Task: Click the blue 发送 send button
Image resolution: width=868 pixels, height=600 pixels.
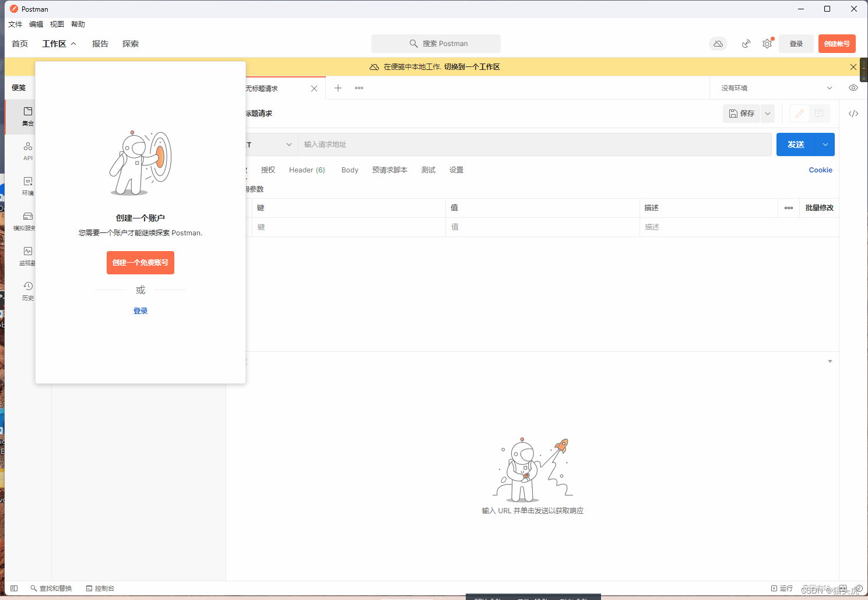Action: (796, 144)
